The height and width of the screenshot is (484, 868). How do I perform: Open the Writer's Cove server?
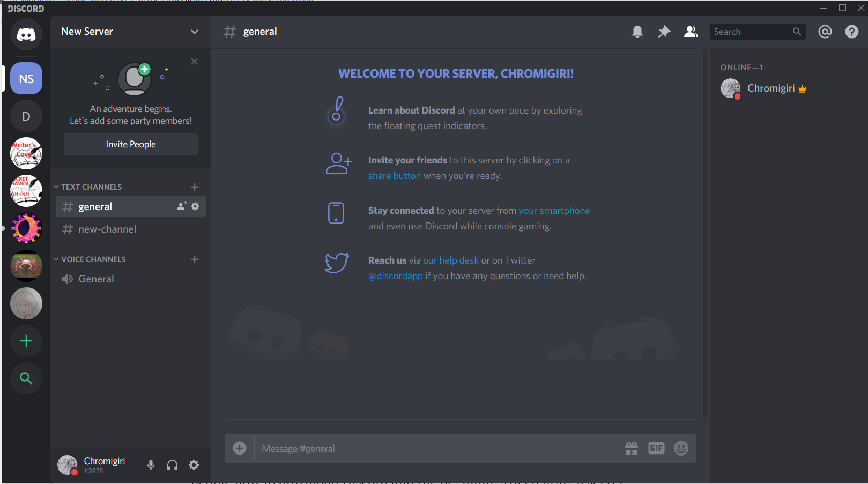pos(26,153)
